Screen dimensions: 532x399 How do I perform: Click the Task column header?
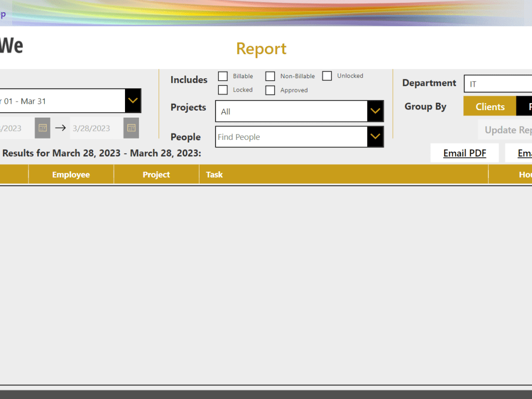(344, 174)
